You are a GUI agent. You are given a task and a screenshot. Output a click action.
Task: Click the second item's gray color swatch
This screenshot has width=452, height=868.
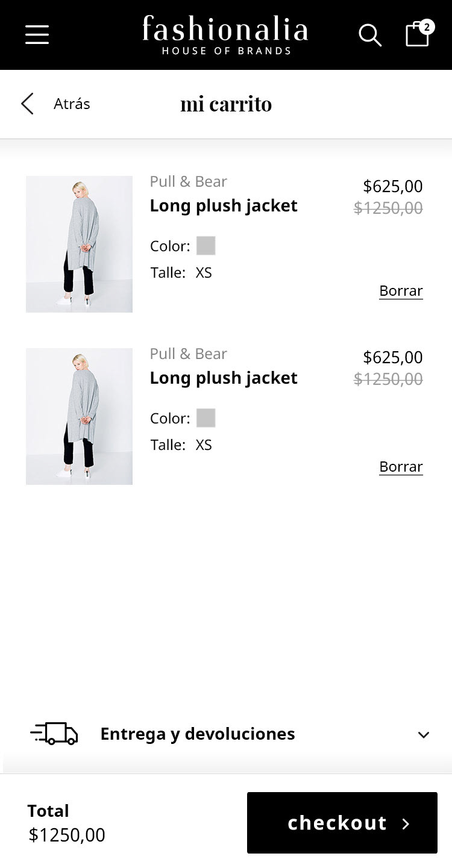[x=206, y=418]
